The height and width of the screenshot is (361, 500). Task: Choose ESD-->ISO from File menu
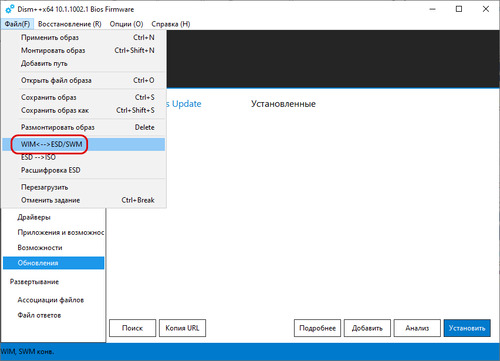(84, 157)
